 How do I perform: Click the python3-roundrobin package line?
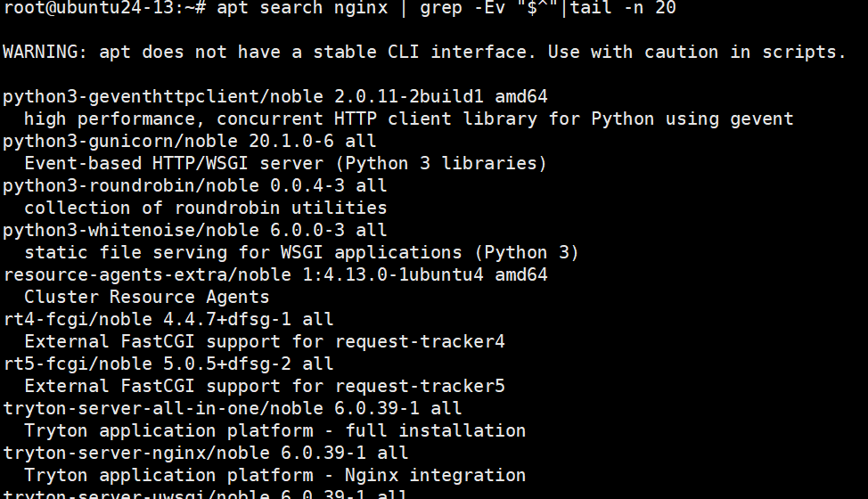pyautogui.click(x=195, y=186)
